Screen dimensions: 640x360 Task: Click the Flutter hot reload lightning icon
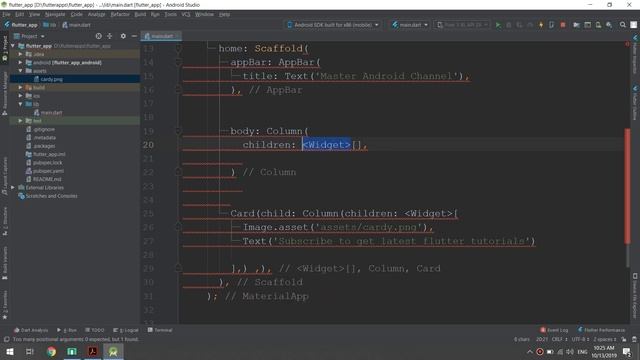tap(541, 25)
